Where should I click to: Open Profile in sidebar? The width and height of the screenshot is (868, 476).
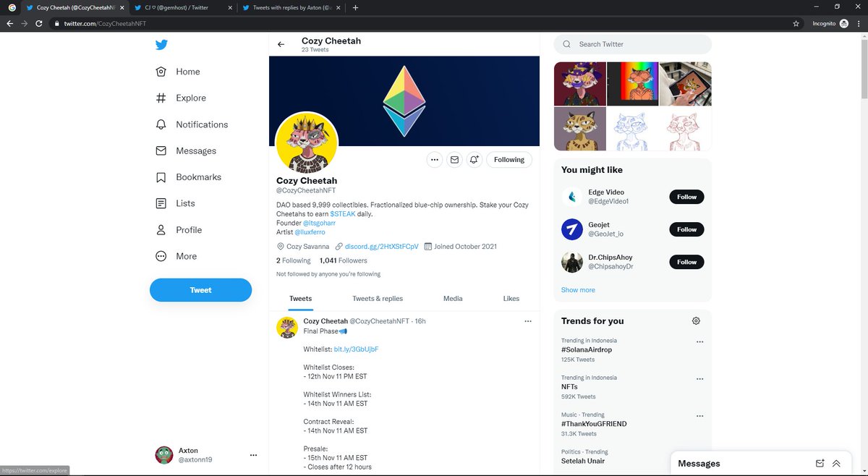click(179, 230)
